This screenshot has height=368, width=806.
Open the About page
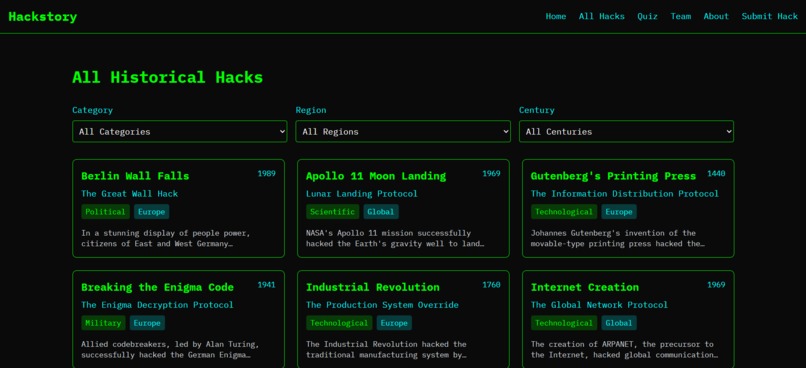point(716,16)
